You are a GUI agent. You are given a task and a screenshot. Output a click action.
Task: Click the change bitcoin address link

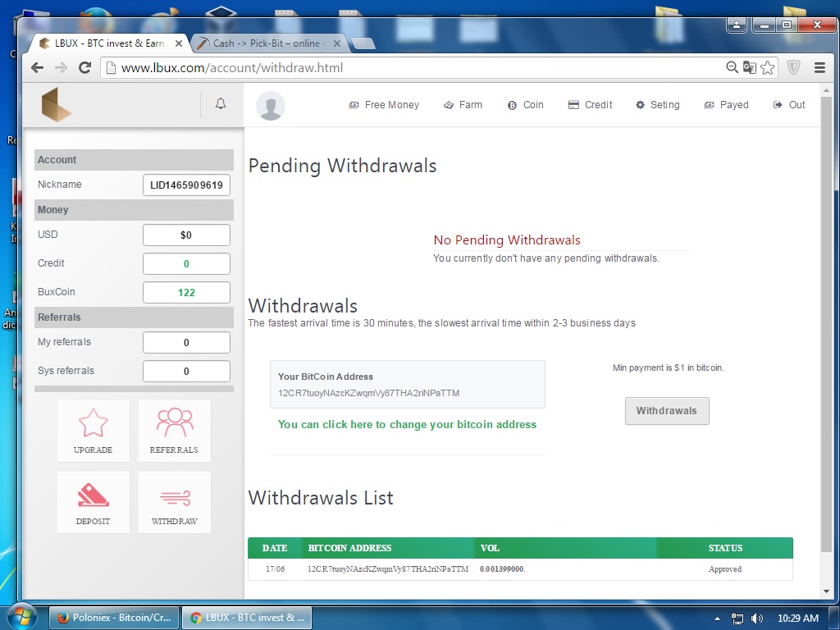[407, 424]
